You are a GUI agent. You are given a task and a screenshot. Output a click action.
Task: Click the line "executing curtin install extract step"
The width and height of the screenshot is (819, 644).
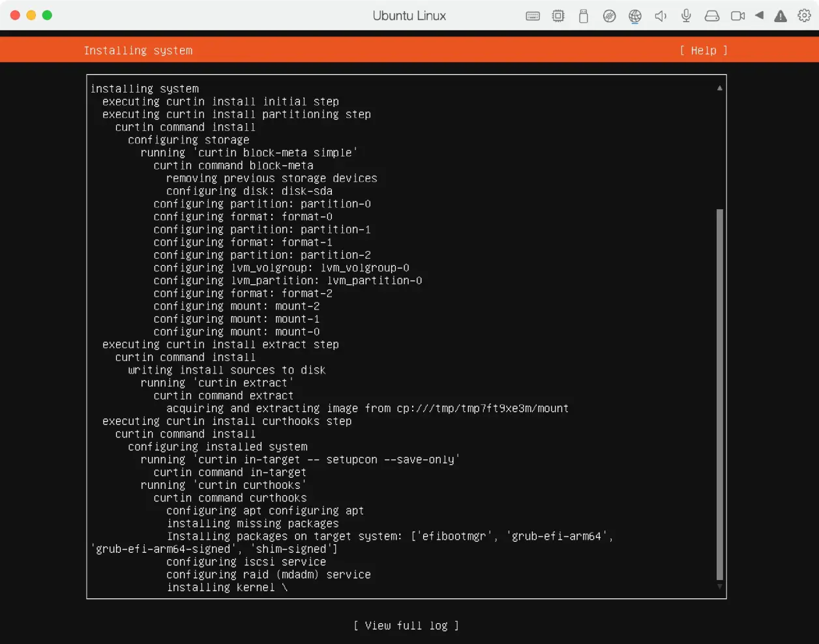pos(220,345)
